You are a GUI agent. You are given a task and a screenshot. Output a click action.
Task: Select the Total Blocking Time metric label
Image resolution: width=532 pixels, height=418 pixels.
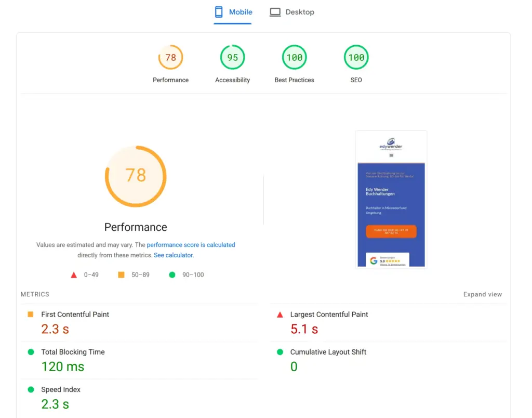tap(73, 352)
